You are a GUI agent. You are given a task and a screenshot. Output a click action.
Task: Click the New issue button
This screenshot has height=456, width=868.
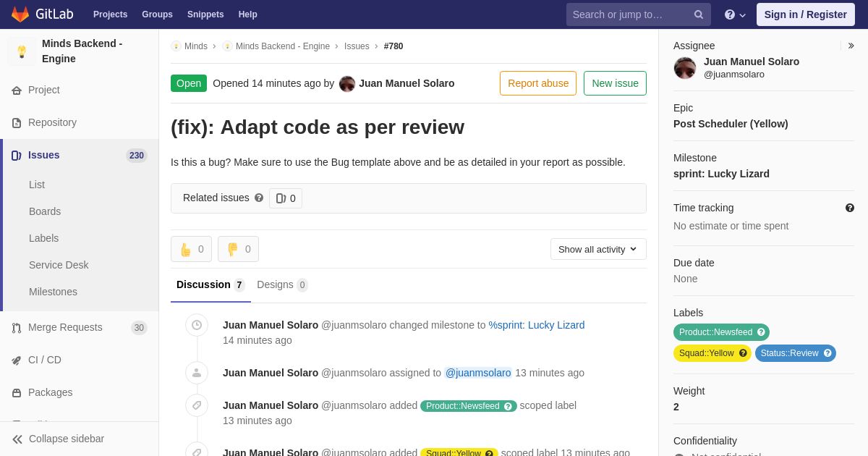tap(615, 83)
